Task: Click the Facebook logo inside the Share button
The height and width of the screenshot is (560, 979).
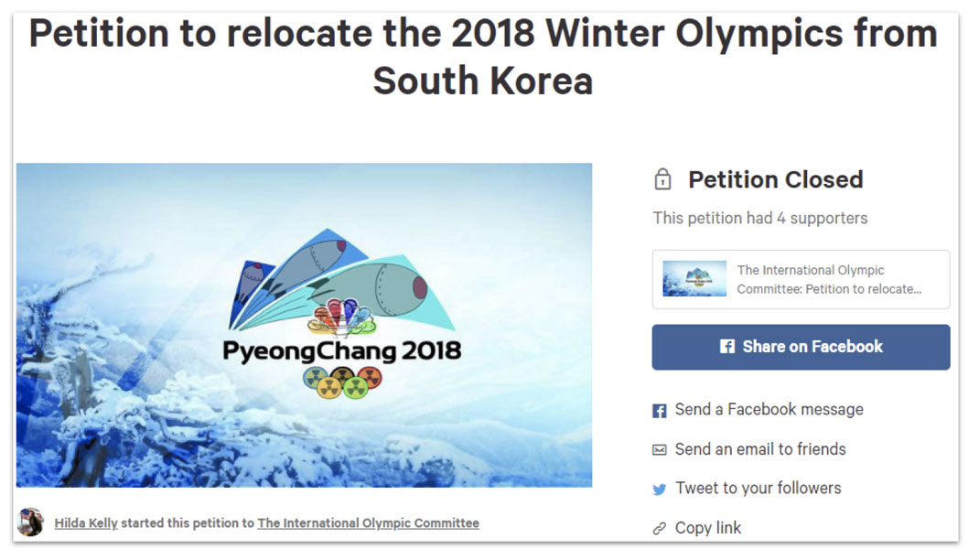Action: tap(727, 347)
